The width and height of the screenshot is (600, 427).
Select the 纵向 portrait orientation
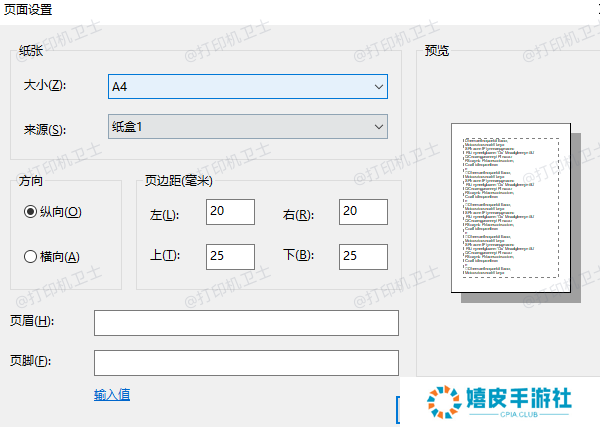pos(52,212)
